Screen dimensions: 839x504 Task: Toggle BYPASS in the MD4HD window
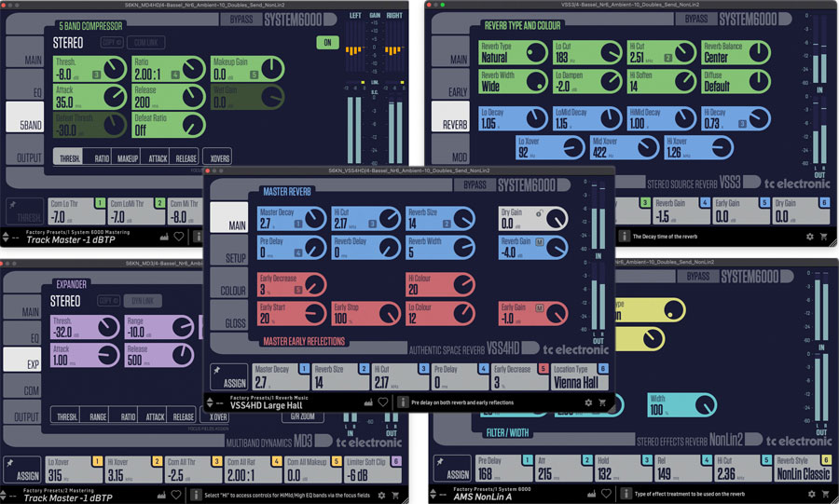[241, 20]
